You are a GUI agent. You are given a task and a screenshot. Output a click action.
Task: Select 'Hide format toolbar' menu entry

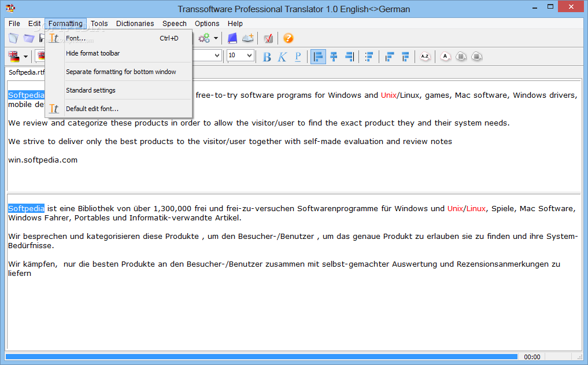119,53
